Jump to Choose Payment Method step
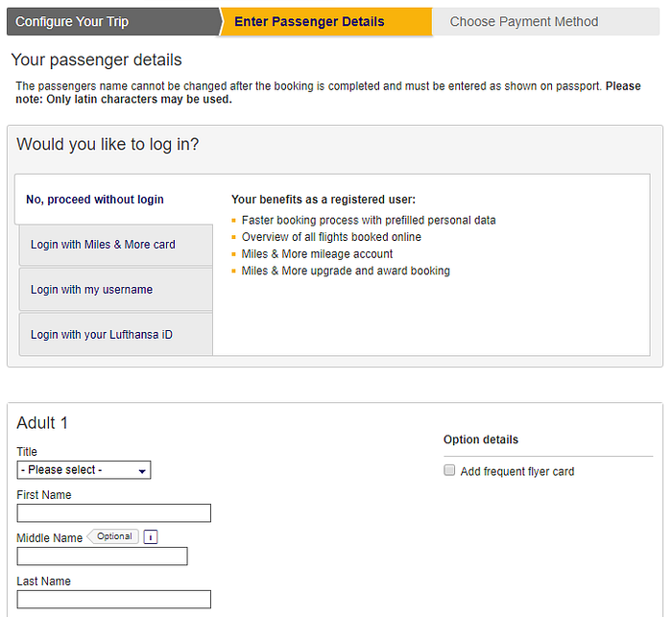 [546, 21]
